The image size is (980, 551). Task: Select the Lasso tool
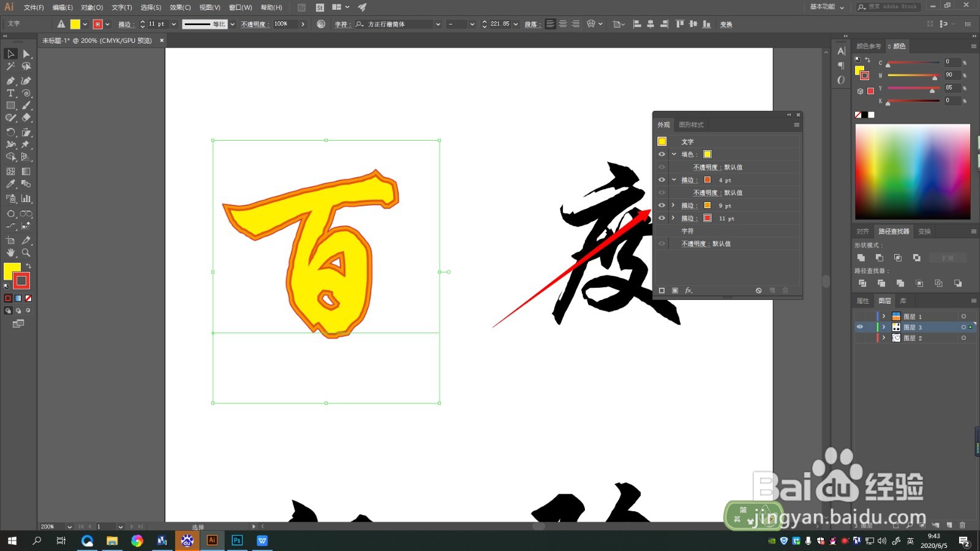coord(26,66)
